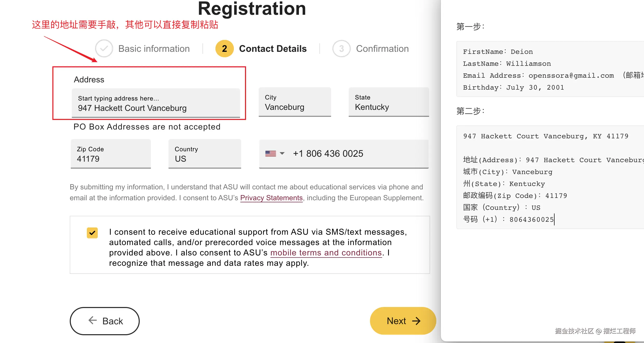Toggle the SMS consent checkbox
This screenshot has height=343, width=644.
92,233
